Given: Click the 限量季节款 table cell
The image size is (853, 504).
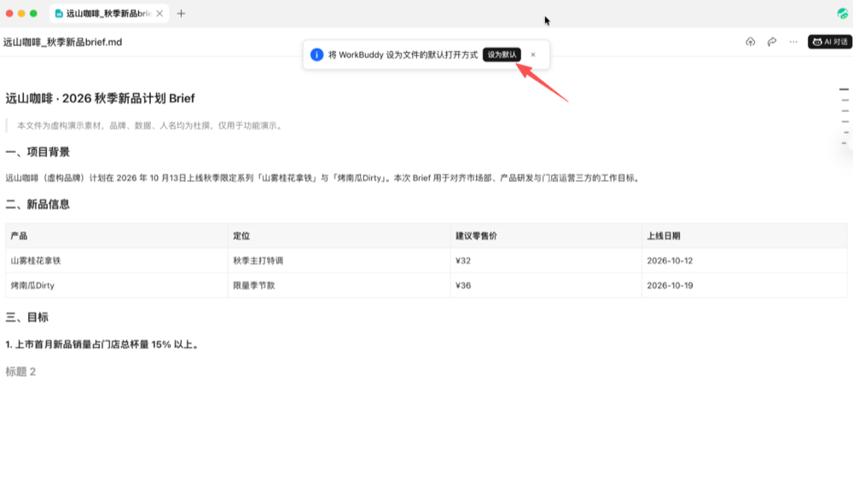Looking at the screenshot, I should pos(339,286).
